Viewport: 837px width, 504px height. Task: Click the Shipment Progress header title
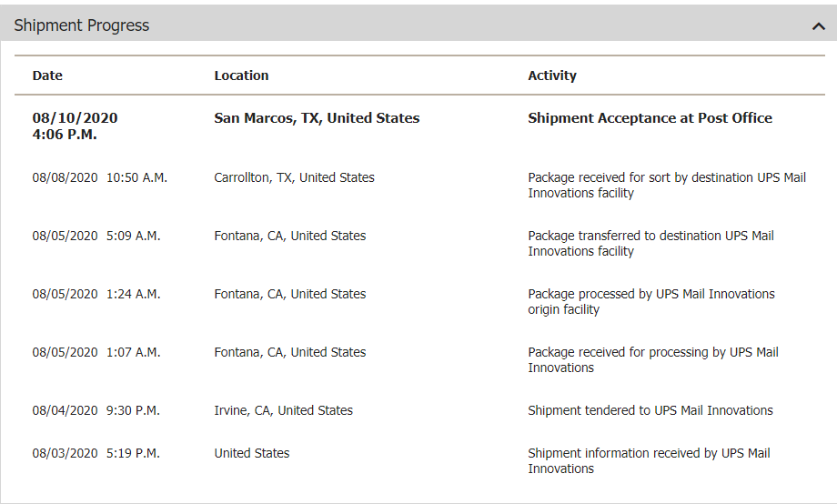click(x=82, y=25)
